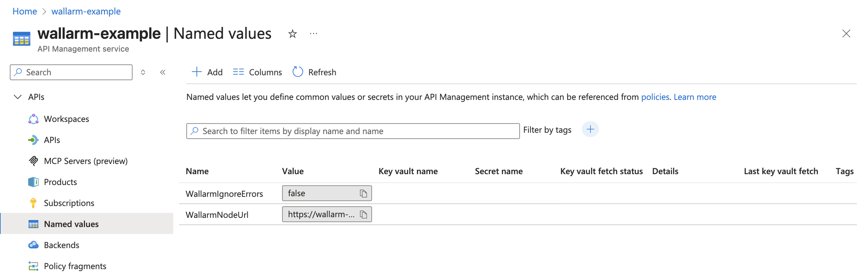Open the ellipsis more options menu
This screenshot has width=868, height=276.
(x=313, y=34)
